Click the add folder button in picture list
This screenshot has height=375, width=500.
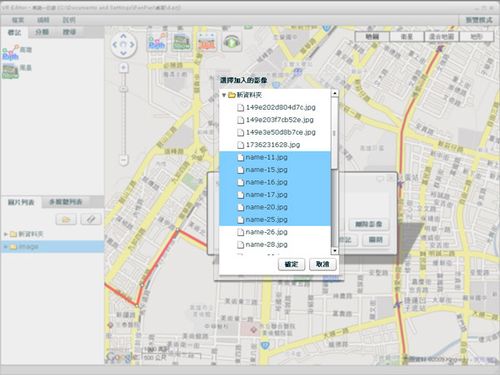pos(66,219)
